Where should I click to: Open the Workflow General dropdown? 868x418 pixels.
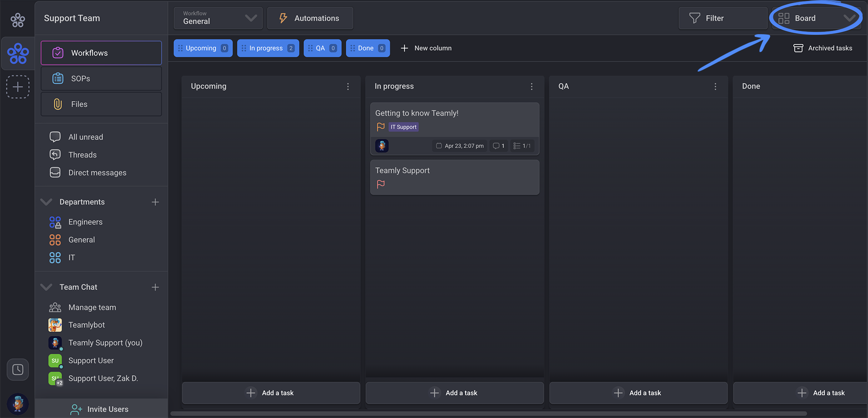[x=218, y=18]
